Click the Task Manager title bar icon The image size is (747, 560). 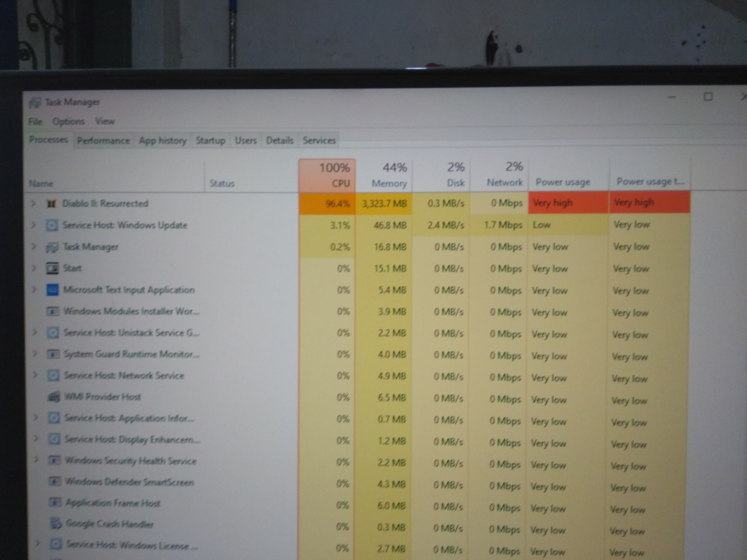(35, 103)
